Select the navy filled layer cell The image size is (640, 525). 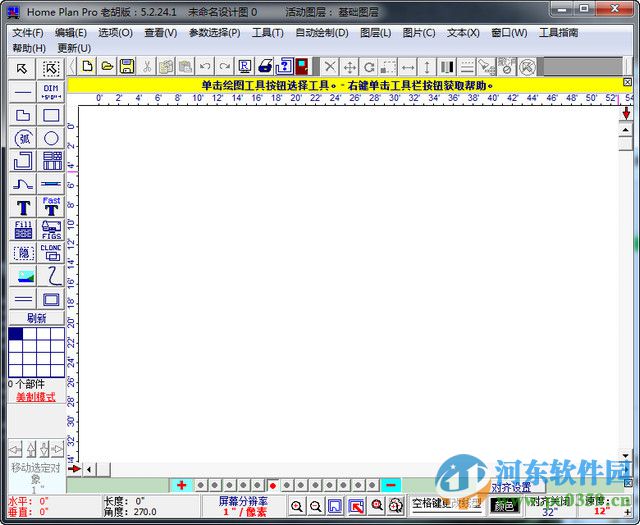coord(16,334)
